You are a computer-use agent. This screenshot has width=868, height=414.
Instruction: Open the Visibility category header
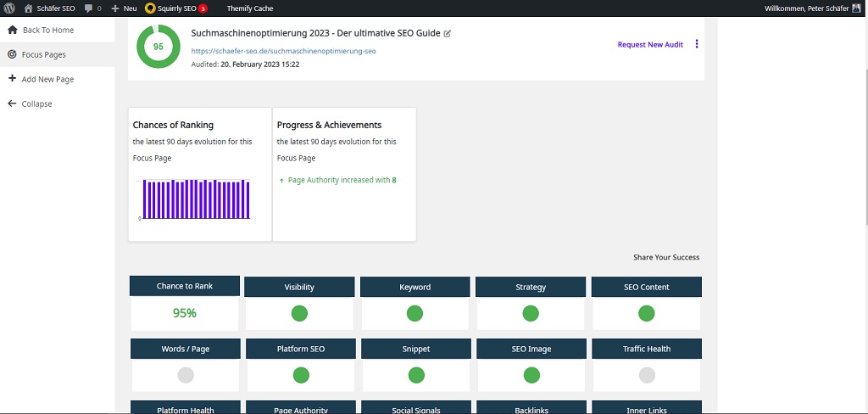click(x=299, y=287)
